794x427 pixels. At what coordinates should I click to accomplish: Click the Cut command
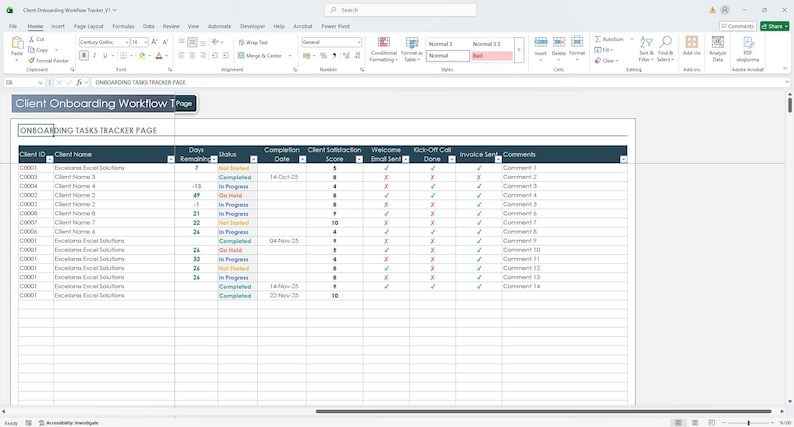(36, 39)
